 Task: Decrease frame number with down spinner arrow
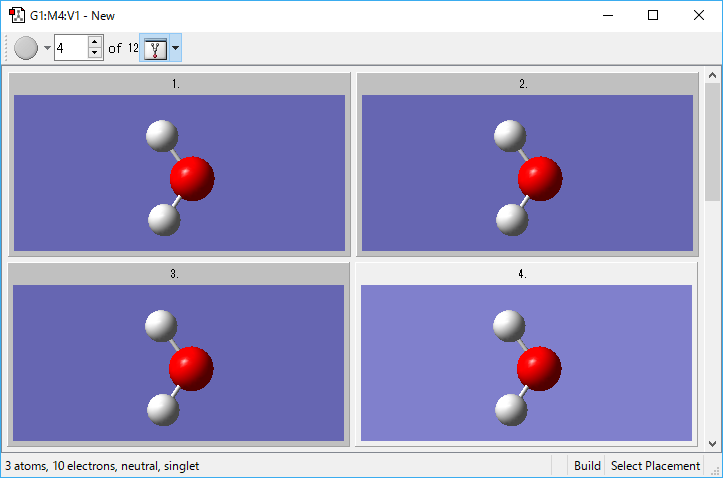coord(95,53)
